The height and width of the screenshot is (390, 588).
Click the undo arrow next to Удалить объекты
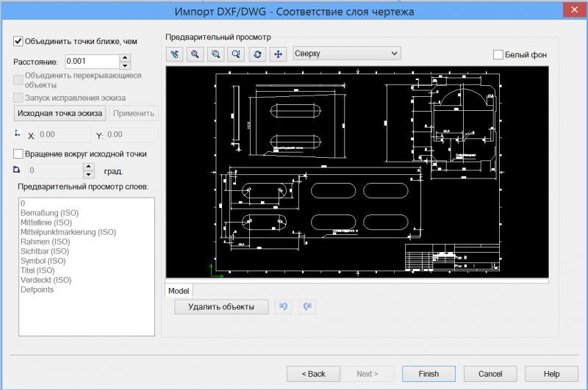pos(282,307)
